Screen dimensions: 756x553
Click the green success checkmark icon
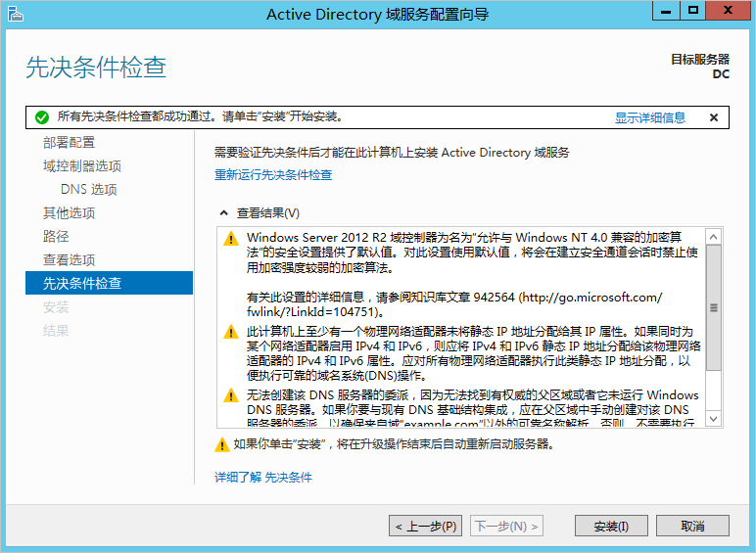coord(42,117)
